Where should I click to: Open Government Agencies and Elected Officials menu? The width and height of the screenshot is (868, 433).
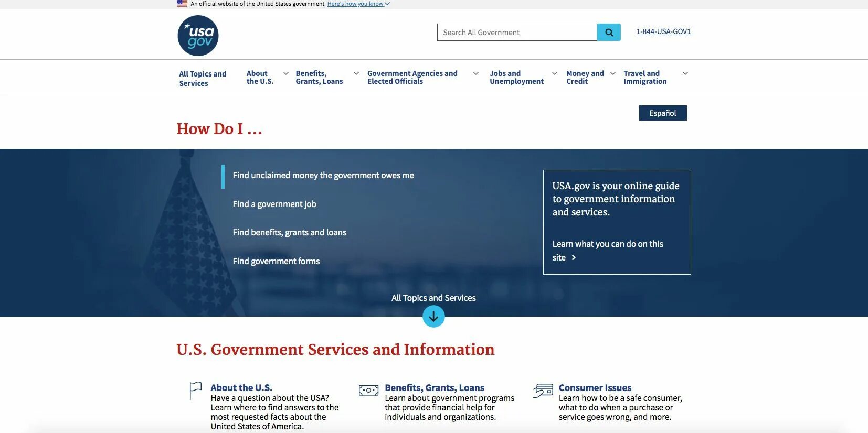pos(412,78)
